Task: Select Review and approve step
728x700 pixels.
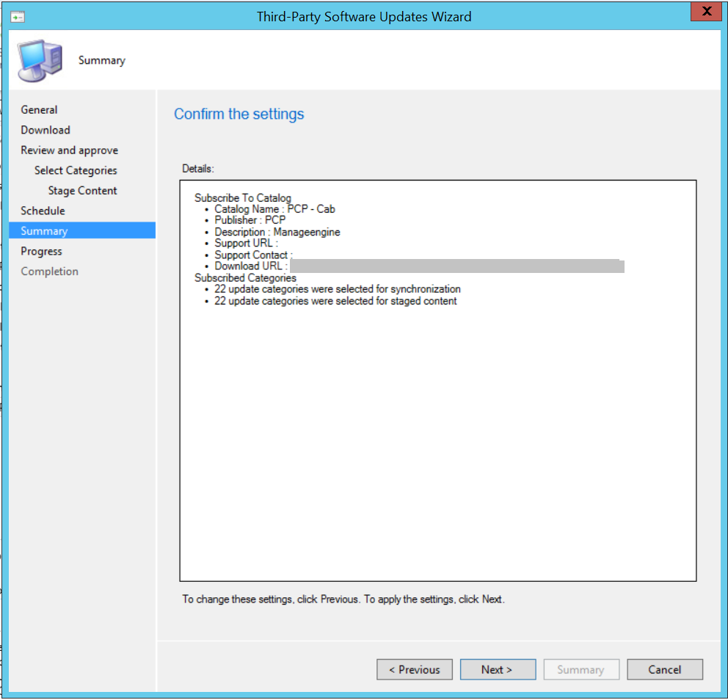Action: tap(69, 150)
